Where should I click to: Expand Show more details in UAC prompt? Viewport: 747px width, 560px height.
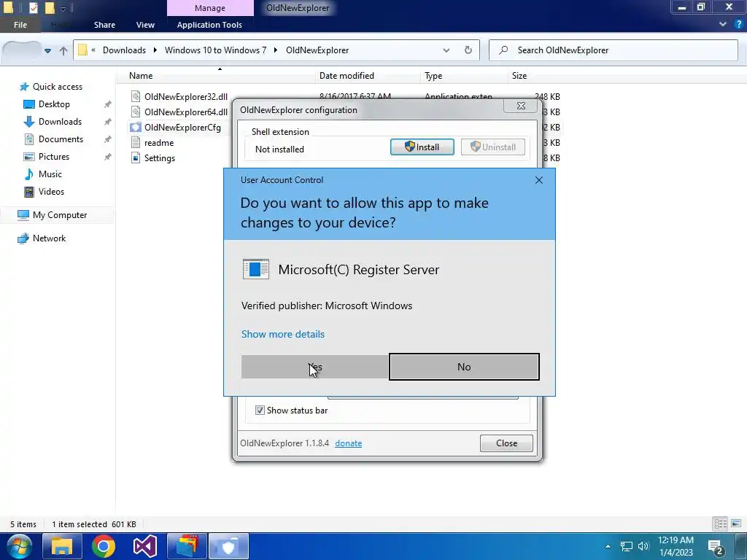coord(283,334)
